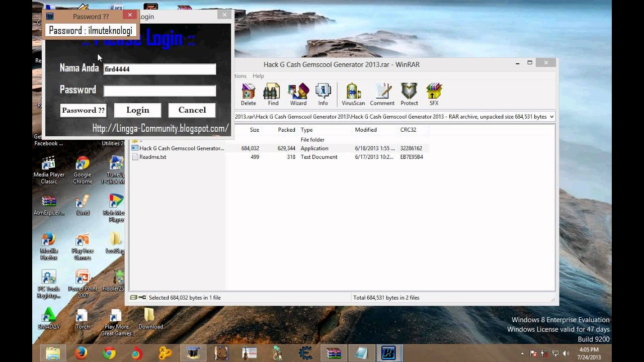The width and height of the screenshot is (644, 362).
Task: Show archive Info in WinRAR
Action: (323, 95)
